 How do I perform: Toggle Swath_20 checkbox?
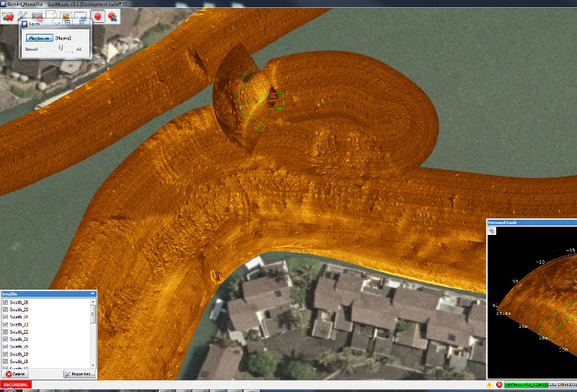point(5,347)
